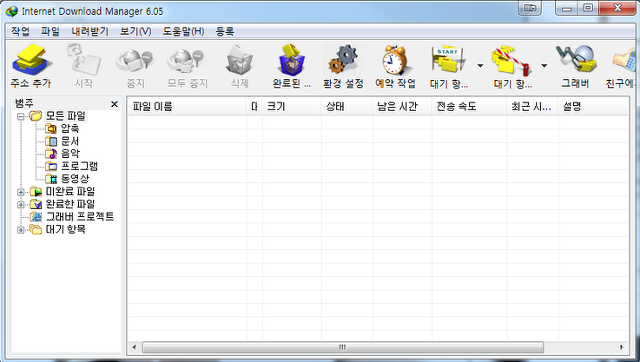Select the 압축 category folder
The image size is (640, 362).
pos(70,129)
